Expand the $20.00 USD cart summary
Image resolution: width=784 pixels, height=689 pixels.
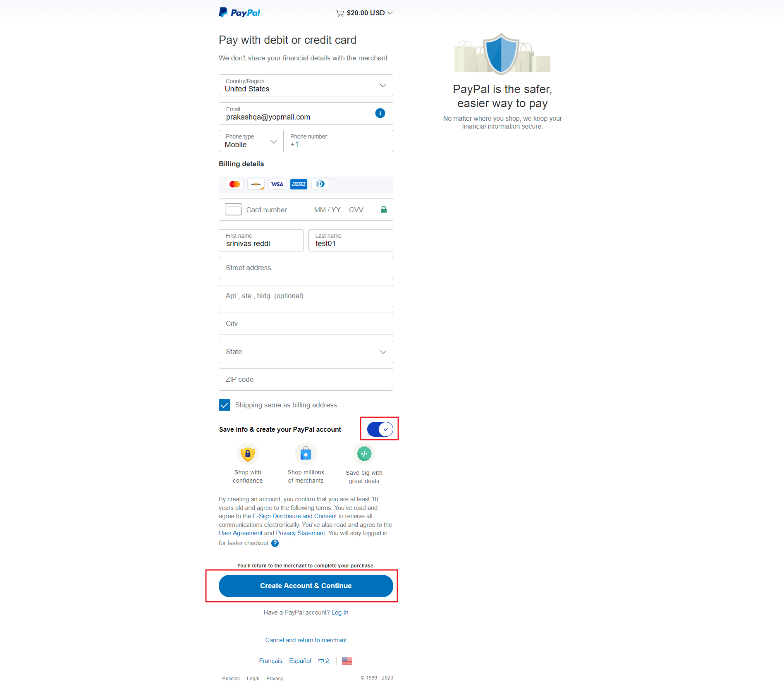364,13
